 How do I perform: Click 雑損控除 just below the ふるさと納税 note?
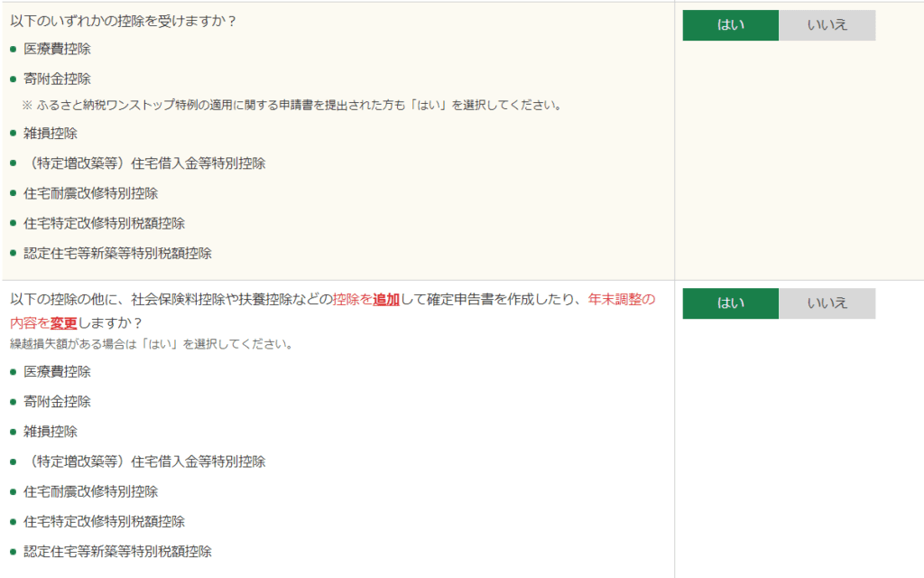[x=51, y=134]
